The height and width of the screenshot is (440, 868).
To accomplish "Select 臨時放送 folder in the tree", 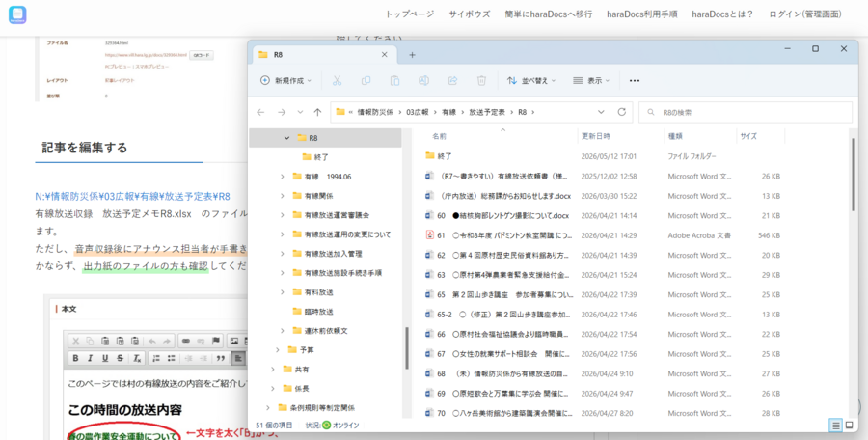I will 319,312.
